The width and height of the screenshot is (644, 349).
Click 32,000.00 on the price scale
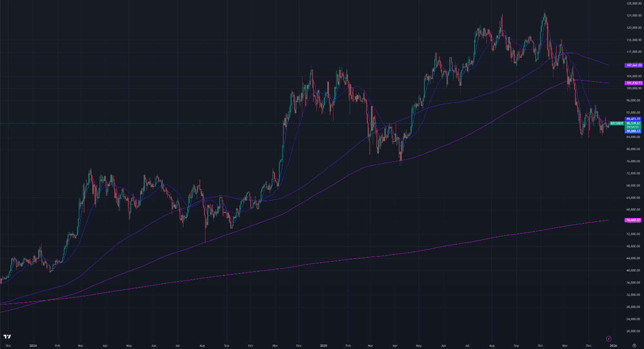pos(633,295)
